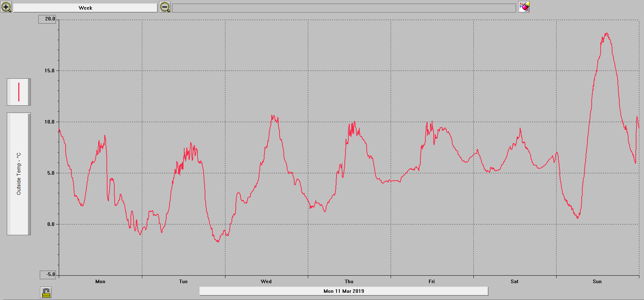Click the zoom in magnifier icon
This screenshot has height=300, width=644.
(6, 7)
